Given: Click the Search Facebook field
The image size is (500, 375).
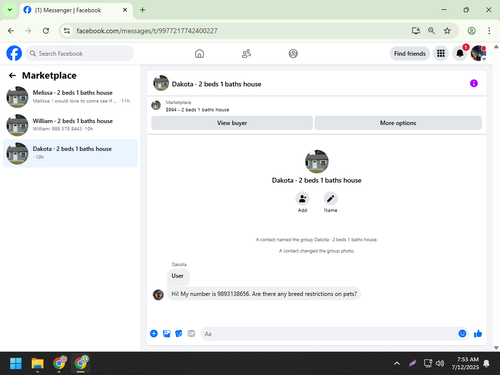Looking at the screenshot, I should point(80,53).
